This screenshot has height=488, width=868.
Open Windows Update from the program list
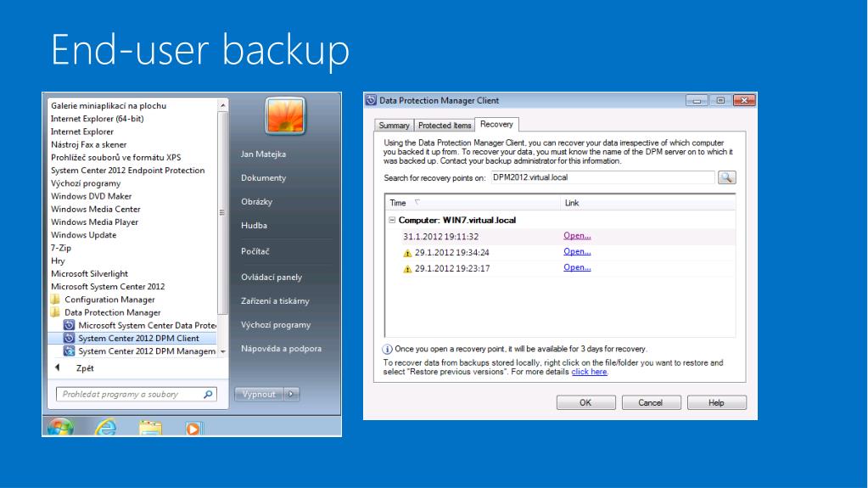[84, 235]
